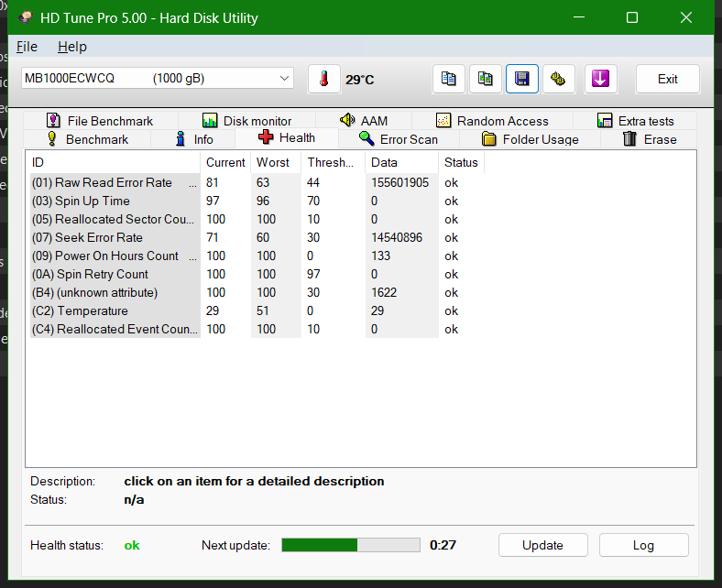Click the Thresh... column header

[x=334, y=162]
